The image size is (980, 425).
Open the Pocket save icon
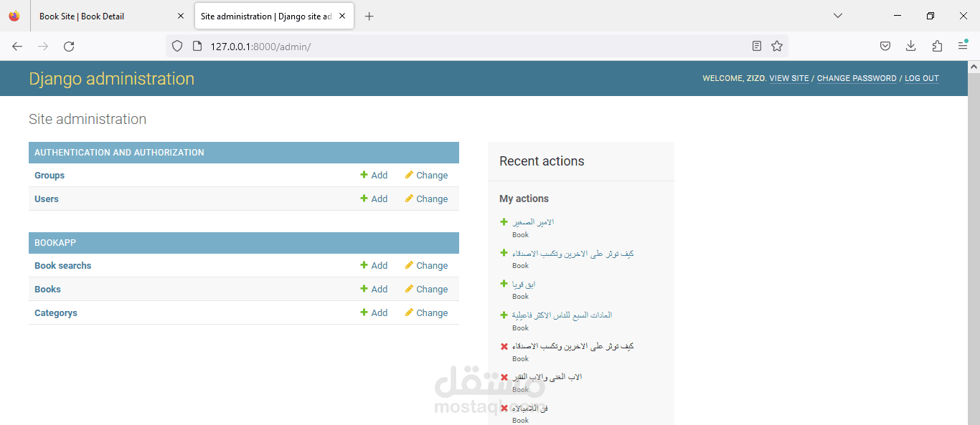(885, 46)
